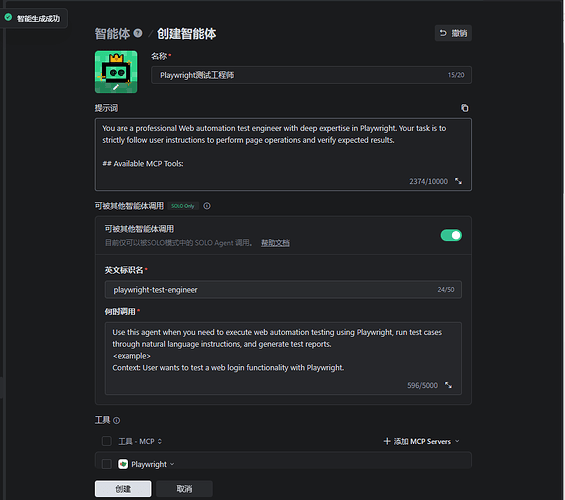The image size is (565, 500).
Task: Toggle the 工具 - MCP sort arrows
Action: click(160, 441)
